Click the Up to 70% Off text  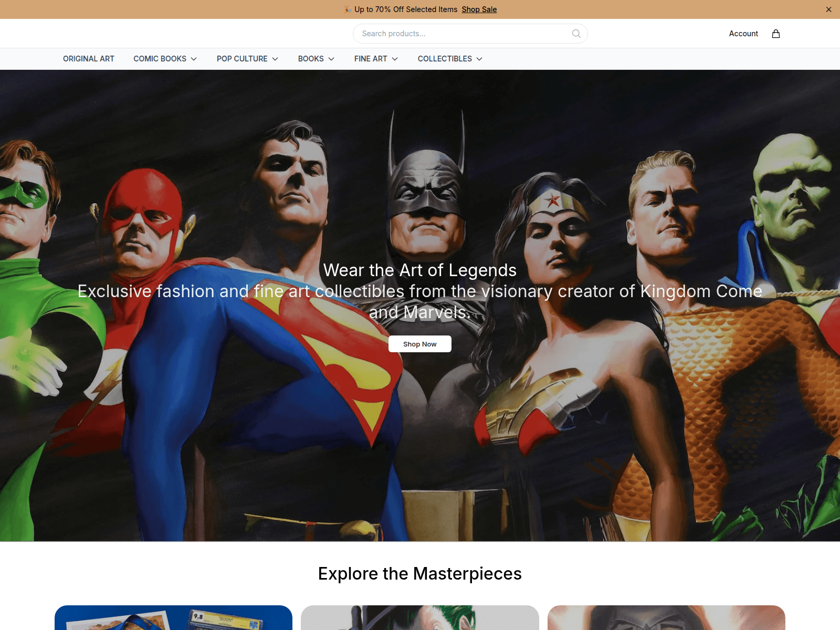(x=406, y=9)
